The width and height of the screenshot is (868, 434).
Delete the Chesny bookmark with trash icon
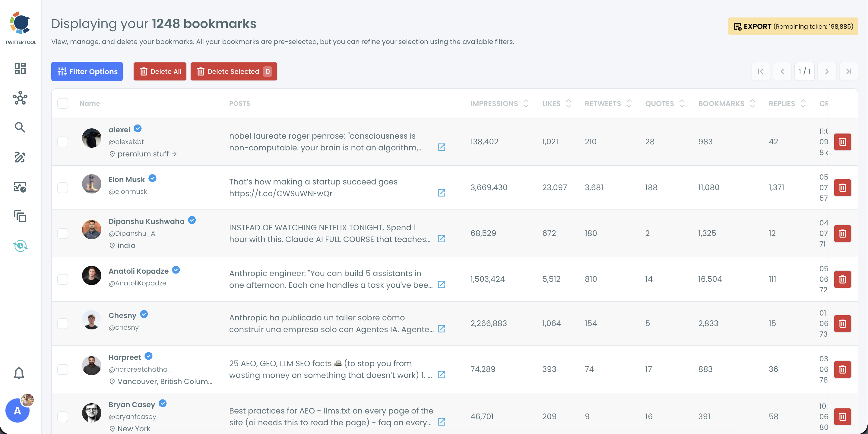(x=842, y=324)
